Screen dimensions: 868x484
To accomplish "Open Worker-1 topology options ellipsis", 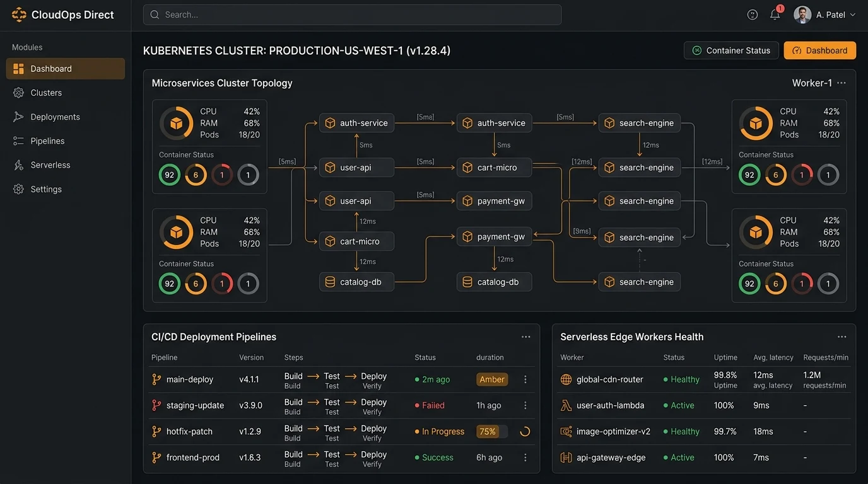I will [x=842, y=83].
